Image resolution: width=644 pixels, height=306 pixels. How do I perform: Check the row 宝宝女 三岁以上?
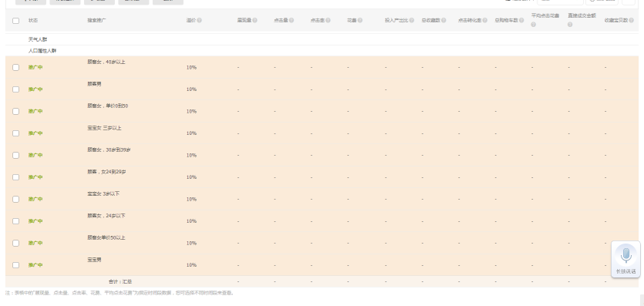click(x=15, y=133)
